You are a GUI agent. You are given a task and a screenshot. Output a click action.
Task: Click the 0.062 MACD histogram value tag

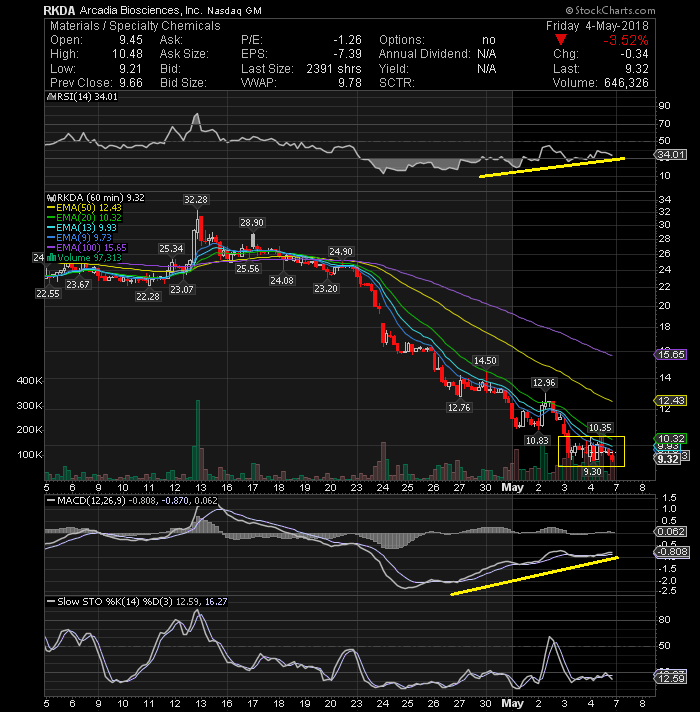pyautogui.click(x=671, y=531)
